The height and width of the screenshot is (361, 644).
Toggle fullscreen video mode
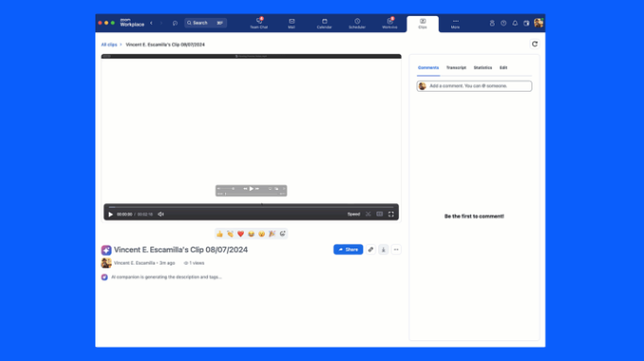[x=391, y=215]
